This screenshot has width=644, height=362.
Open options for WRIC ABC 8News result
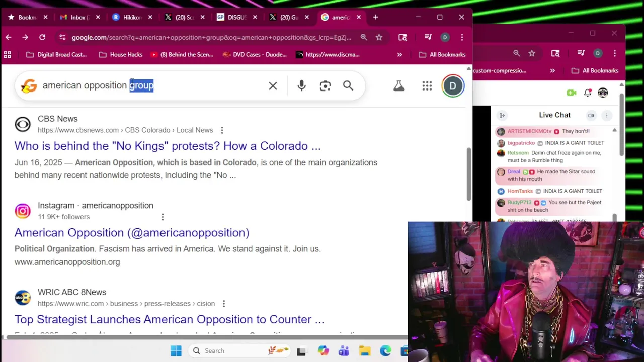(x=224, y=304)
